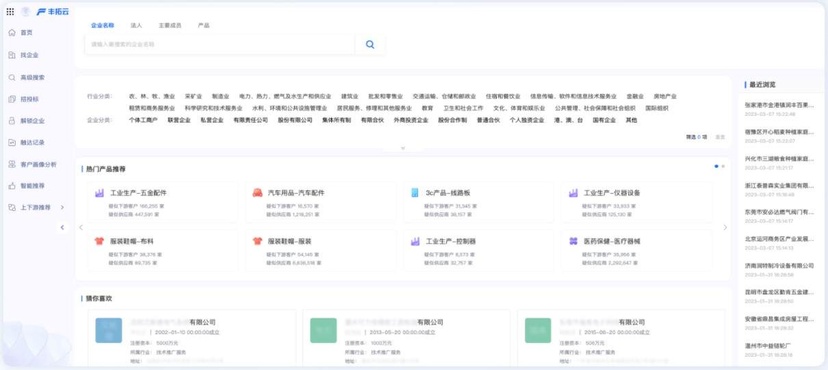Filter by industry 住宿和餐饮业
The height and width of the screenshot is (370, 828).
pyautogui.click(x=503, y=97)
